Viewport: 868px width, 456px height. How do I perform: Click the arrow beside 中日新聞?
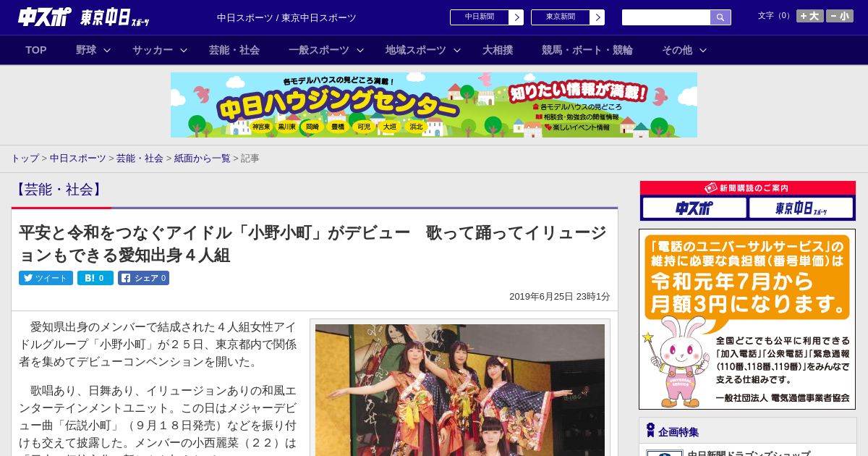coord(516,17)
